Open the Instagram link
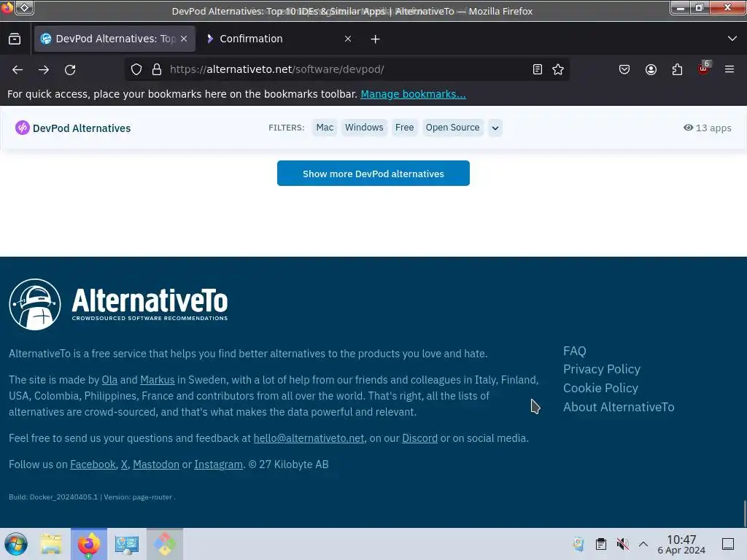747x560 pixels. [218, 464]
